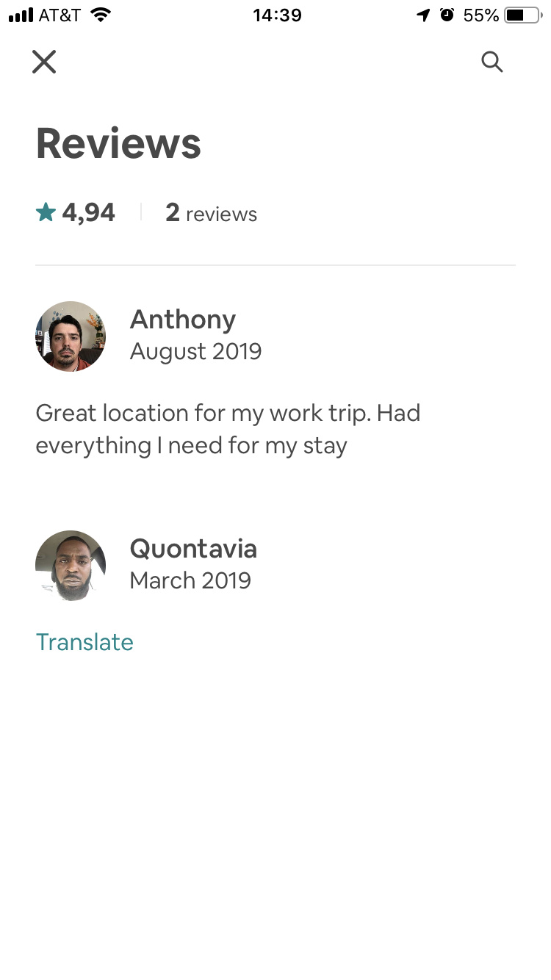Tap the teal rating star icon

pyautogui.click(x=46, y=213)
